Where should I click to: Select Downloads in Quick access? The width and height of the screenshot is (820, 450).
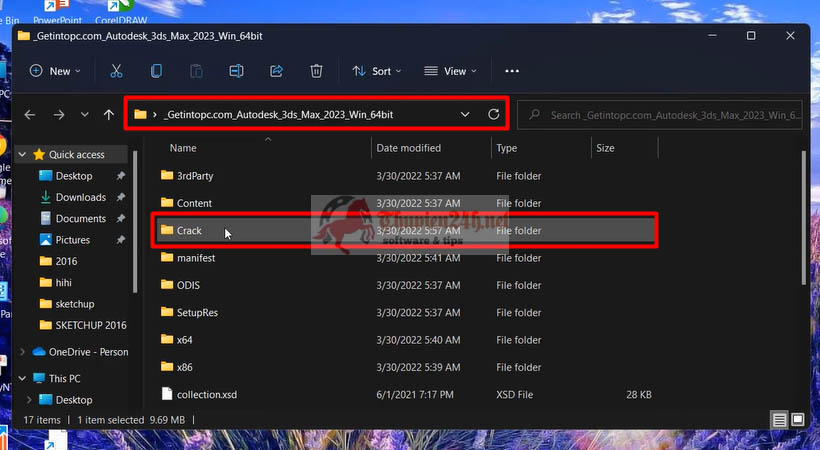pyautogui.click(x=80, y=197)
